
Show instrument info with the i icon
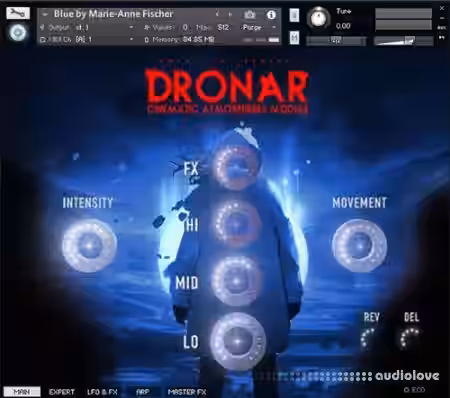[x=271, y=15]
